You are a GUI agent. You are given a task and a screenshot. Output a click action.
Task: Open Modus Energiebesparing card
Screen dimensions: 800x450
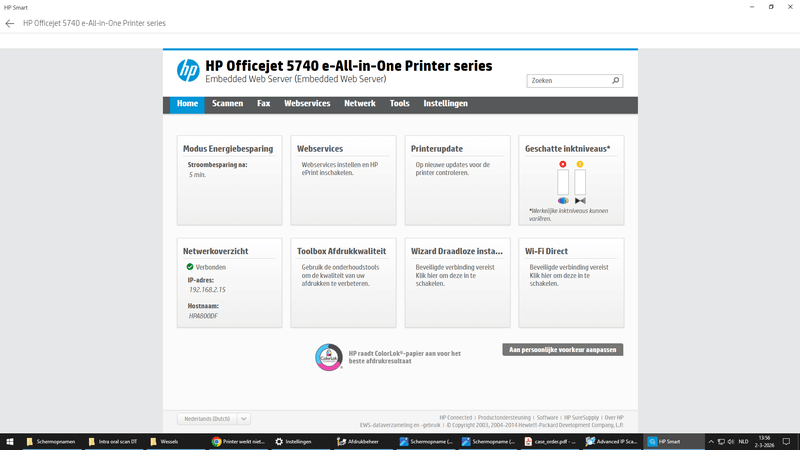tap(230, 180)
